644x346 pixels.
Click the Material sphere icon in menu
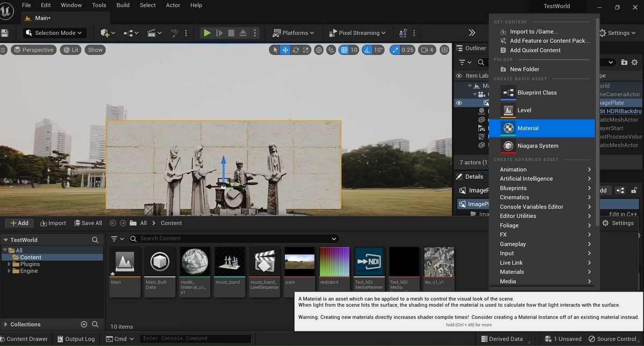[x=508, y=128]
